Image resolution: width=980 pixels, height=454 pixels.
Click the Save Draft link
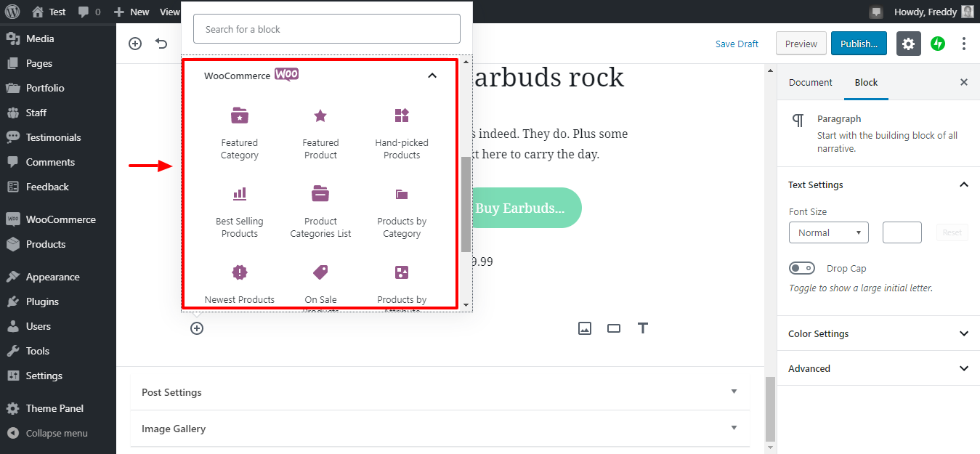737,44
